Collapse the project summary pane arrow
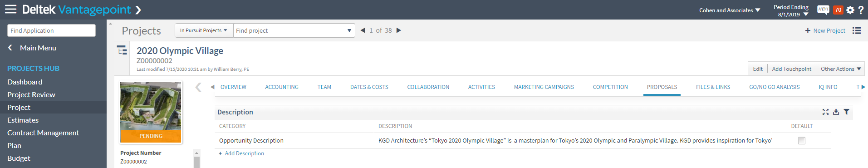Viewport: 868px width, 168px height. click(x=198, y=87)
